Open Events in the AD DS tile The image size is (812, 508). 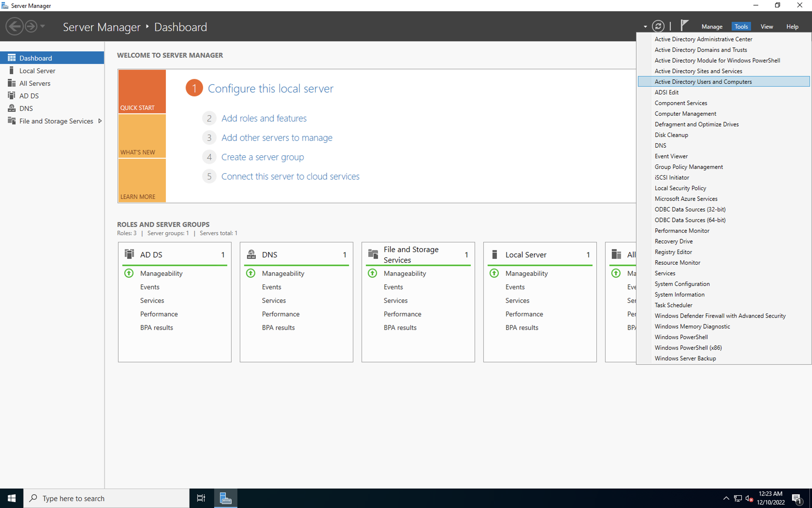point(150,287)
